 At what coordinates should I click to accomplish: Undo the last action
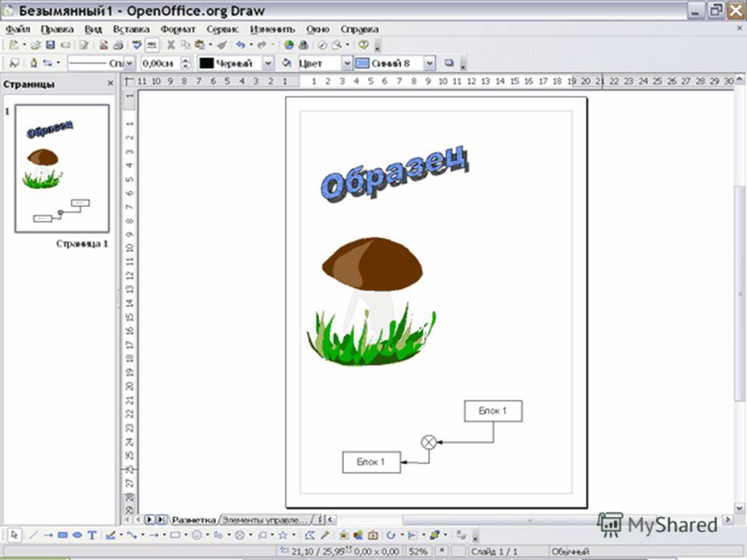pyautogui.click(x=240, y=45)
